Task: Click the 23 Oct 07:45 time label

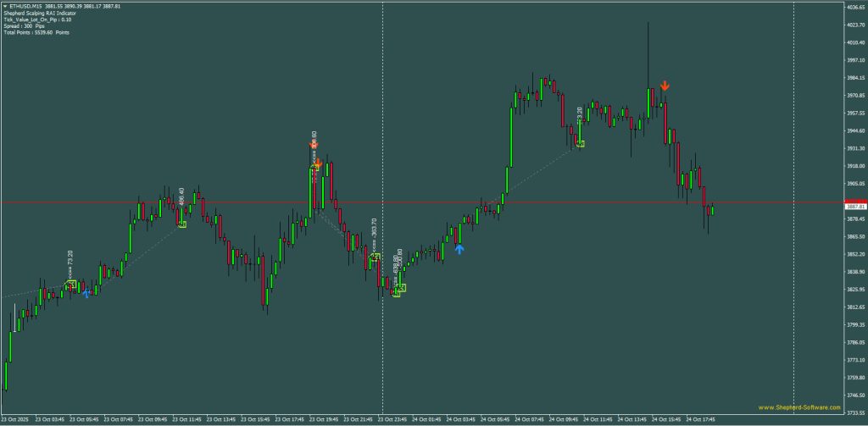Action: pos(120,419)
